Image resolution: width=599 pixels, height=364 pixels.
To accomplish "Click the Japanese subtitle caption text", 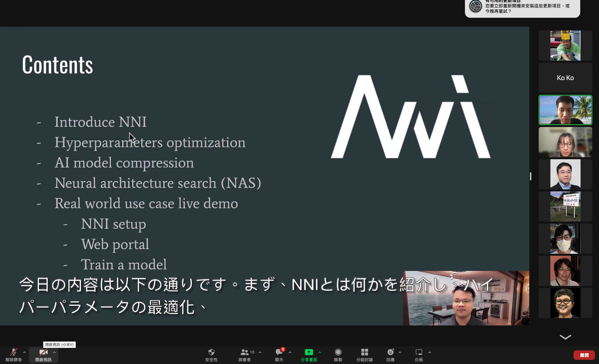I will (256, 296).
